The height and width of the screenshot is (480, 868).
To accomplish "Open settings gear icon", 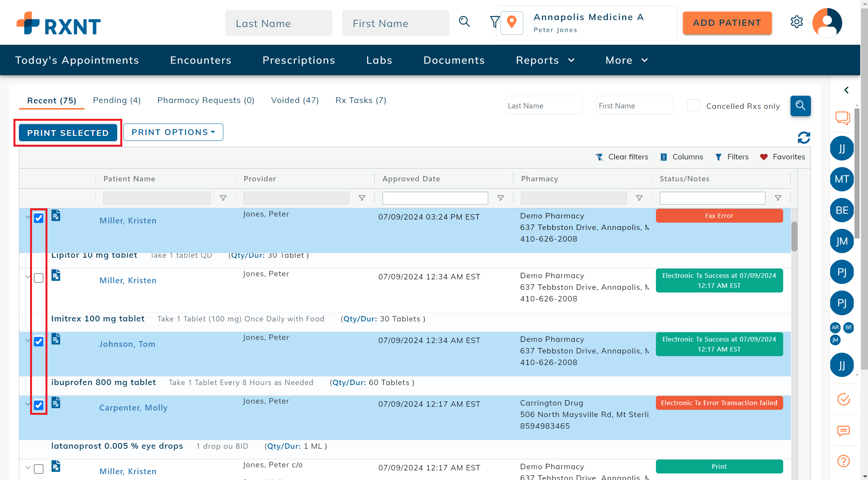I will click(796, 22).
